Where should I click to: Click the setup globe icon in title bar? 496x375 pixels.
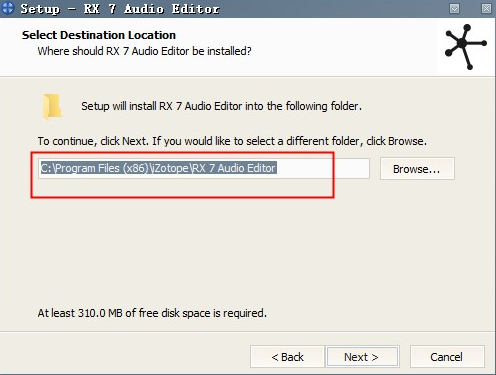point(7,8)
